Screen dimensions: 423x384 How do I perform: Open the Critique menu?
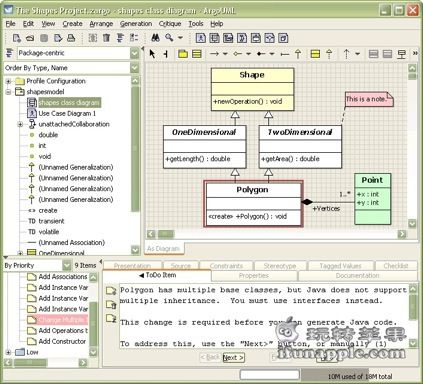(x=170, y=24)
